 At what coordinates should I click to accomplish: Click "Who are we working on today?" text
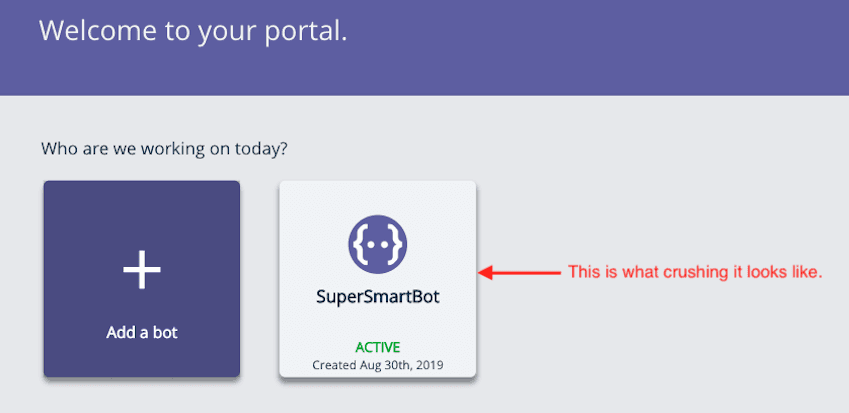[x=164, y=149]
